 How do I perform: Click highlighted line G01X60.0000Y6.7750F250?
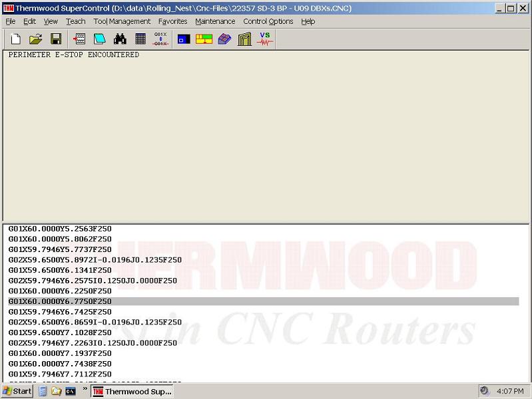pos(264,301)
